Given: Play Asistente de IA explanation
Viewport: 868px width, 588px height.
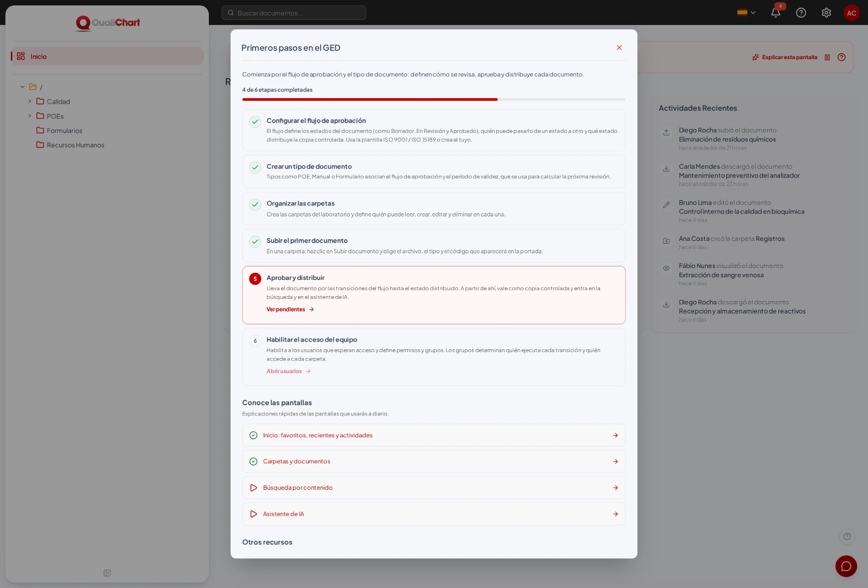Looking at the screenshot, I should coord(433,514).
